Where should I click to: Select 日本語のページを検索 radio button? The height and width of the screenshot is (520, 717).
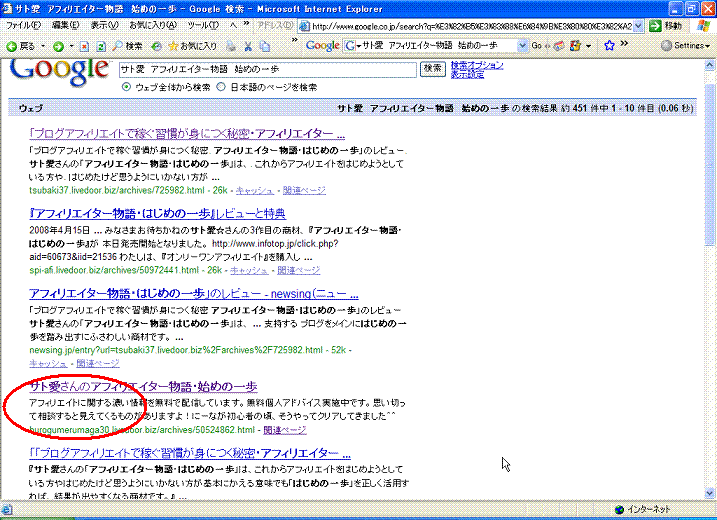click(221, 87)
